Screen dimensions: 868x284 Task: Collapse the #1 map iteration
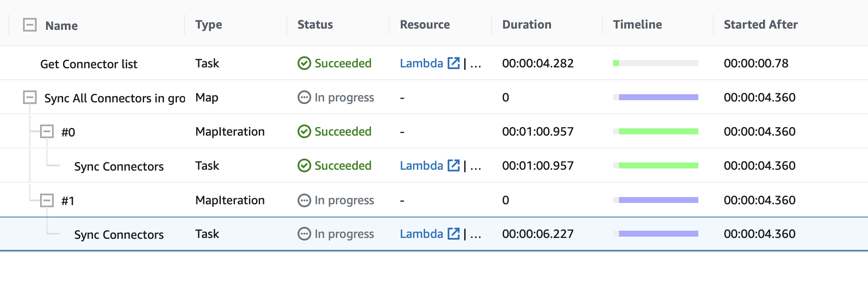(47, 200)
